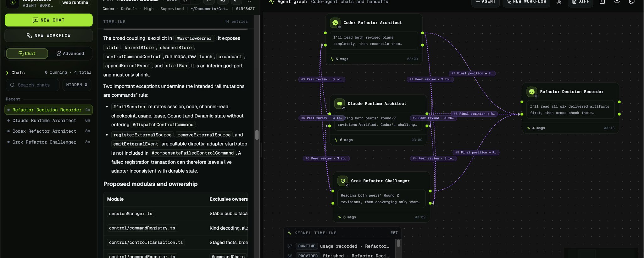Select edge label #2 Peer review

tap(433, 118)
